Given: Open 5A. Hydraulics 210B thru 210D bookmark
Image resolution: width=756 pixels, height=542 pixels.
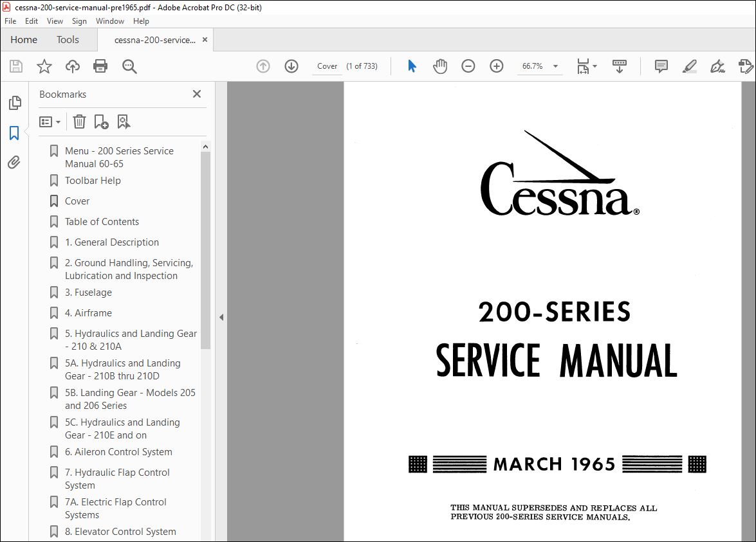Looking at the screenshot, I should click(122, 370).
